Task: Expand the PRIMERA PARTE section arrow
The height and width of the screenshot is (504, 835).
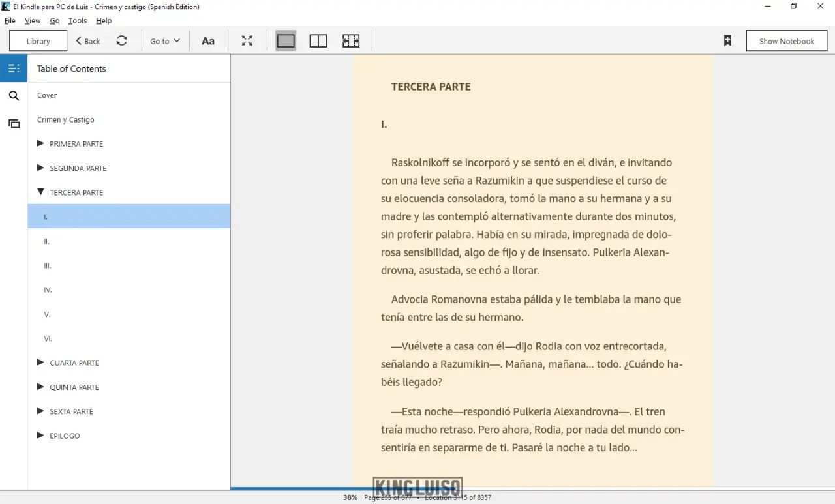Action: [x=40, y=143]
